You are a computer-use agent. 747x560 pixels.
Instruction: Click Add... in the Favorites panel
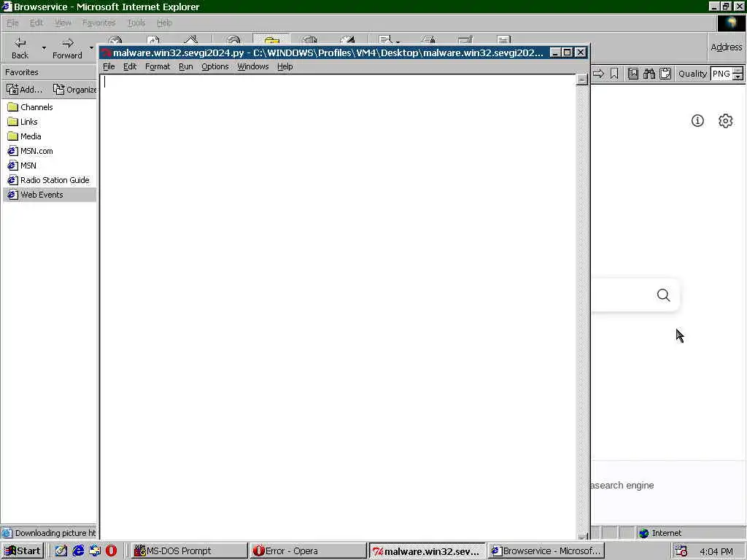tap(24, 89)
